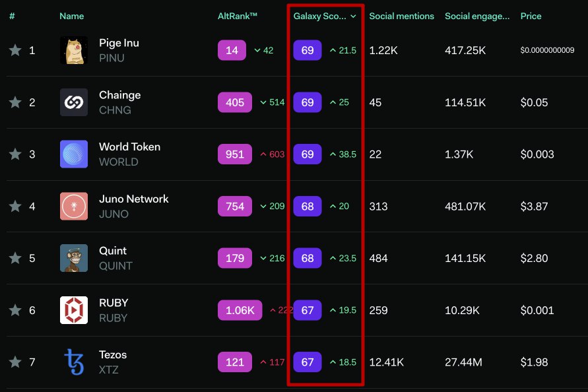588x392 pixels.
Task: Click the Chainge CHNG logo icon
Action: coord(74,102)
